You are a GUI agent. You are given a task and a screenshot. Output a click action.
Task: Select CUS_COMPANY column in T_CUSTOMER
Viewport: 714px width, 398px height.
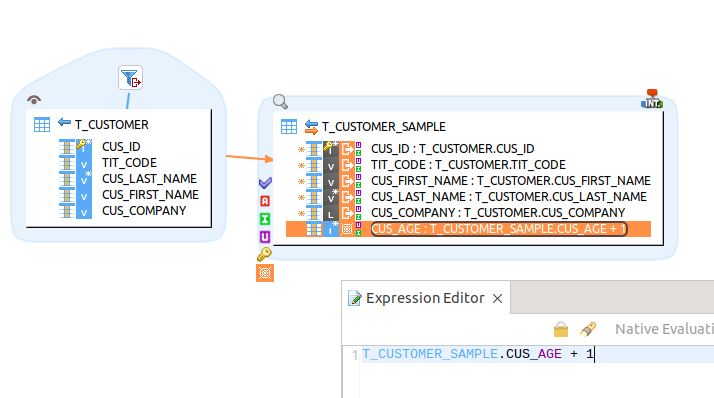[x=144, y=210]
